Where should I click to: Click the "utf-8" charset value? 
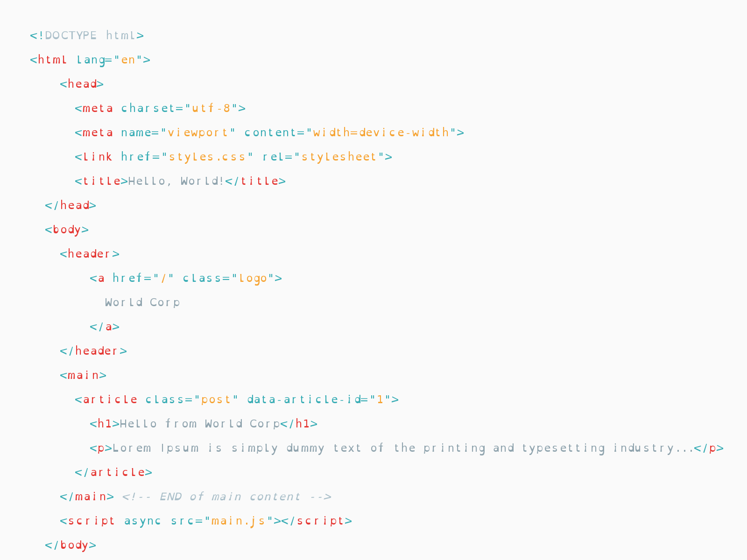coord(211,108)
